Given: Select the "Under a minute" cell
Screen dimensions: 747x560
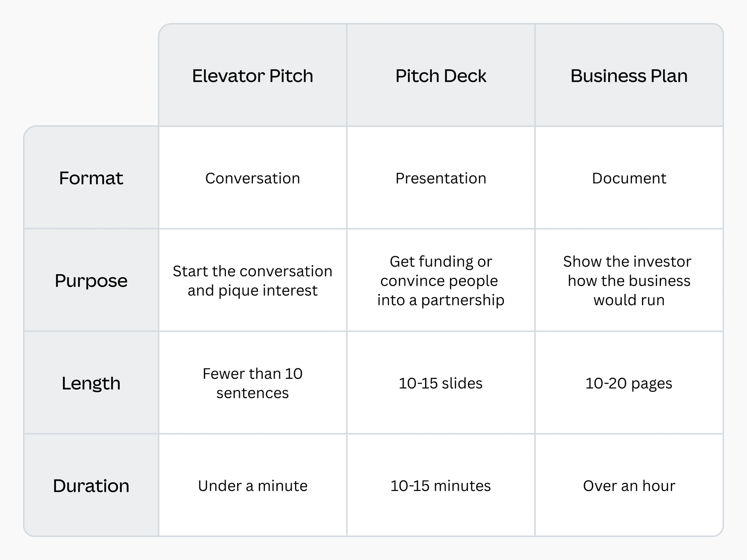Looking at the screenshot, I should coord(253,485).
